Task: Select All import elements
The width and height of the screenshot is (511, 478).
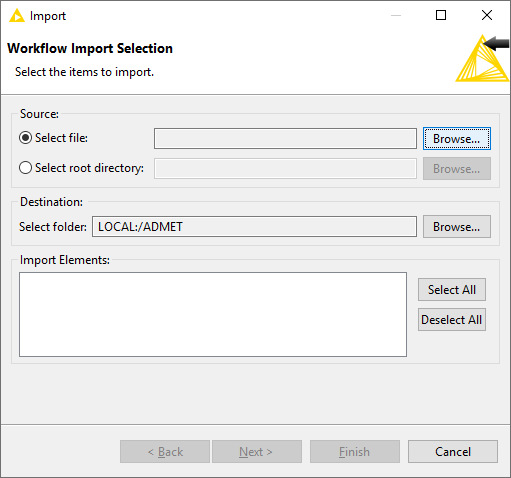Action: click(x=452, y=290)
